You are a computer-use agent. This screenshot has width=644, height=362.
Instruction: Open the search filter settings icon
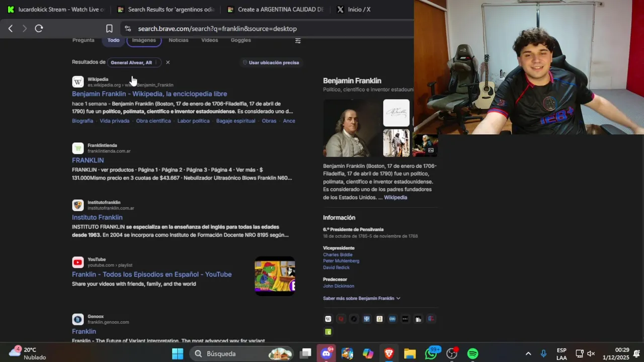tap(298, 40)
